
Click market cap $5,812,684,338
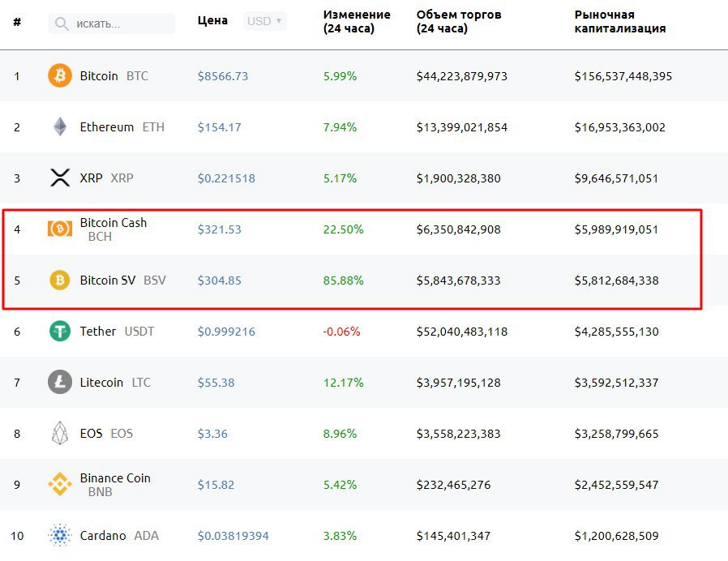tap(617, 280)
